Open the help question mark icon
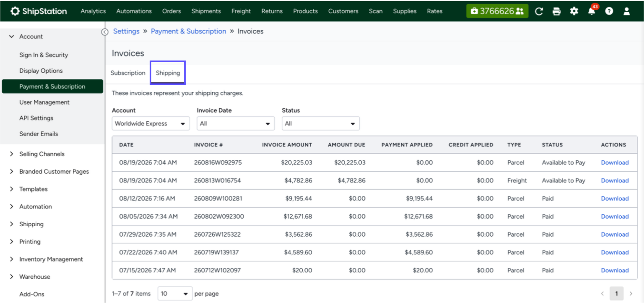 [x=609, y=11]
